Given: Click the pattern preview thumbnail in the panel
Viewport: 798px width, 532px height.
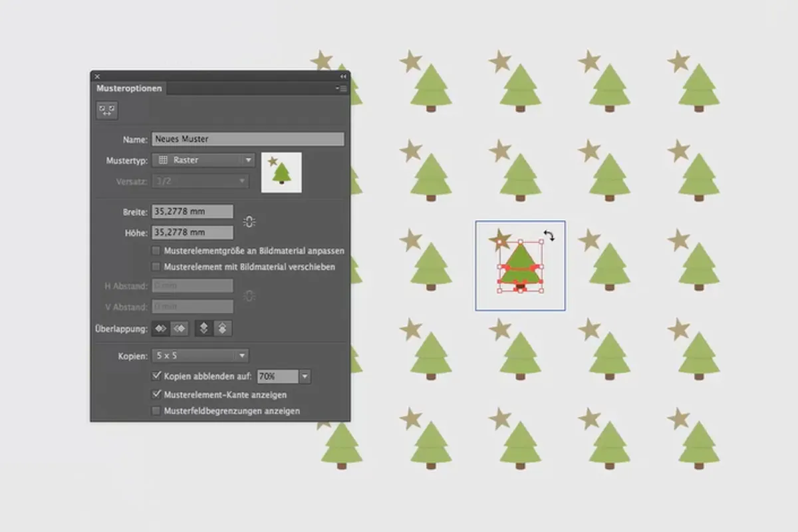Looking at the screenshot, I should point(281,172).
